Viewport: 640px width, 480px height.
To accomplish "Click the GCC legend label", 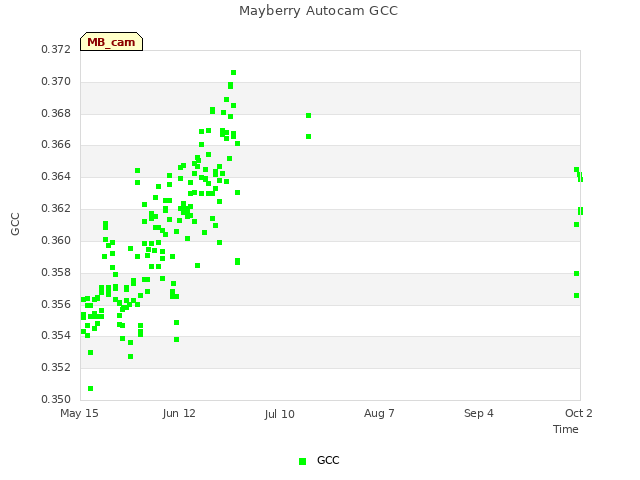I will [328, 460].
